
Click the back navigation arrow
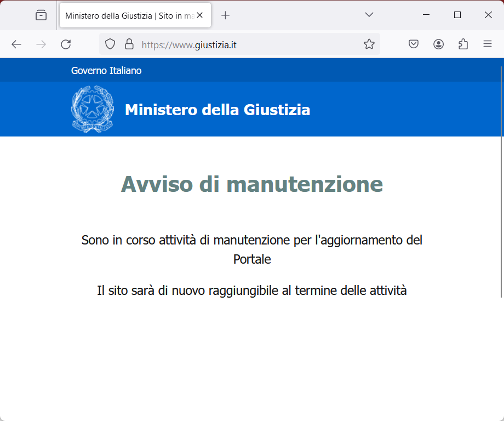[16, 44]
